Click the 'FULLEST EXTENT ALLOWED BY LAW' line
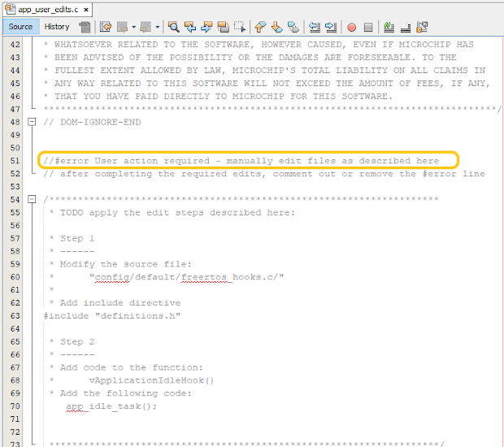This screenshot has width=504, height=447. pos(264,71)
